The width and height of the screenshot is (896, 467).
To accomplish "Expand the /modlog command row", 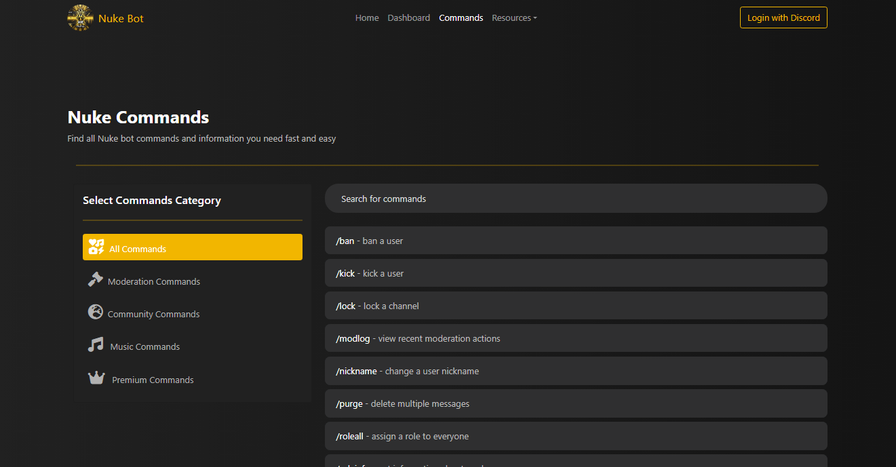I will (576, 338).
